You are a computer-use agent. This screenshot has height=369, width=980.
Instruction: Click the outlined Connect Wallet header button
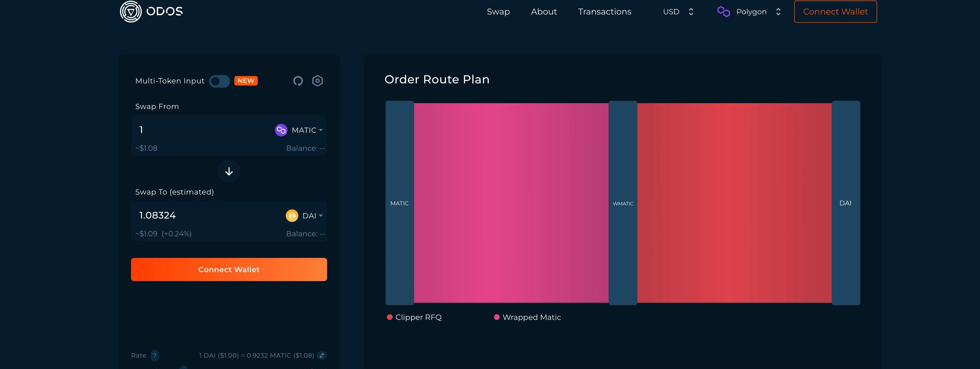click(x=835, y=12)
